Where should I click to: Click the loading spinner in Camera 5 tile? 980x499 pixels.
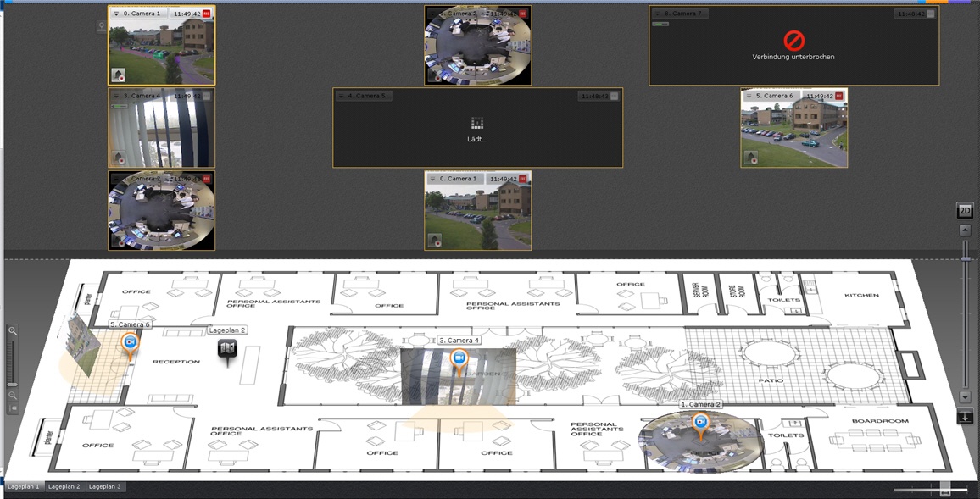[x=477, y=123]
